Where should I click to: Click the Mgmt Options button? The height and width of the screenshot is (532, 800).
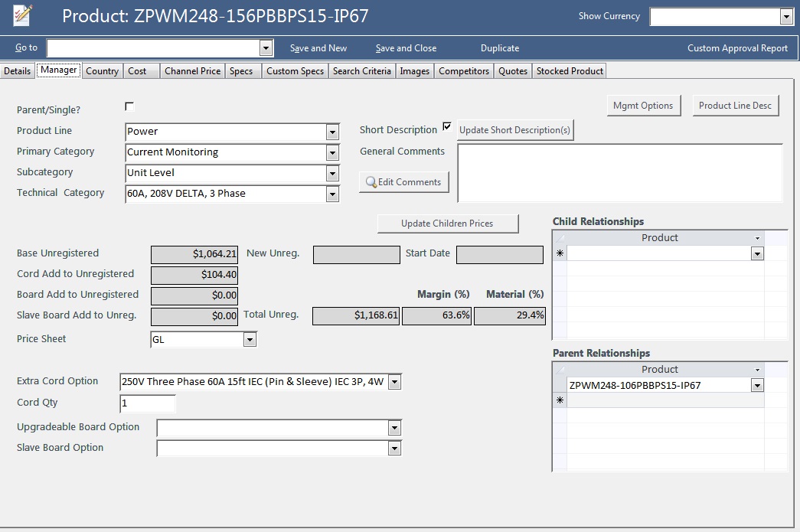coord(643,106)
